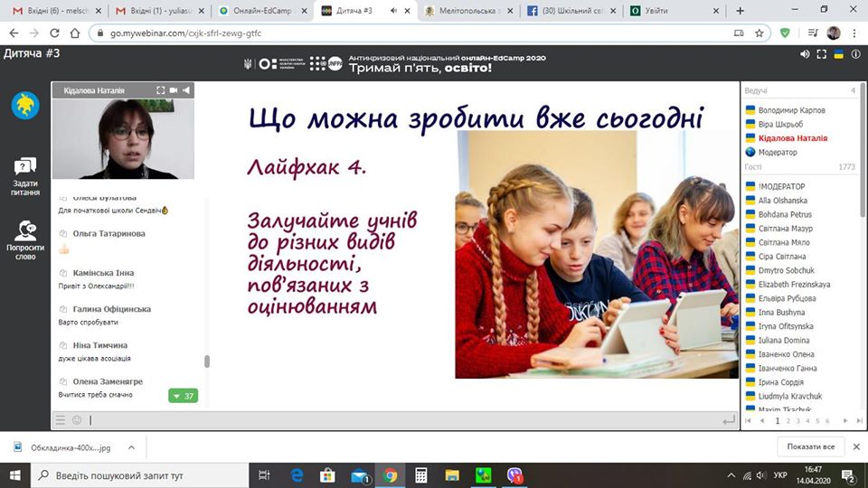Expand options for downloaded Обкладинка file

(131, 446)
